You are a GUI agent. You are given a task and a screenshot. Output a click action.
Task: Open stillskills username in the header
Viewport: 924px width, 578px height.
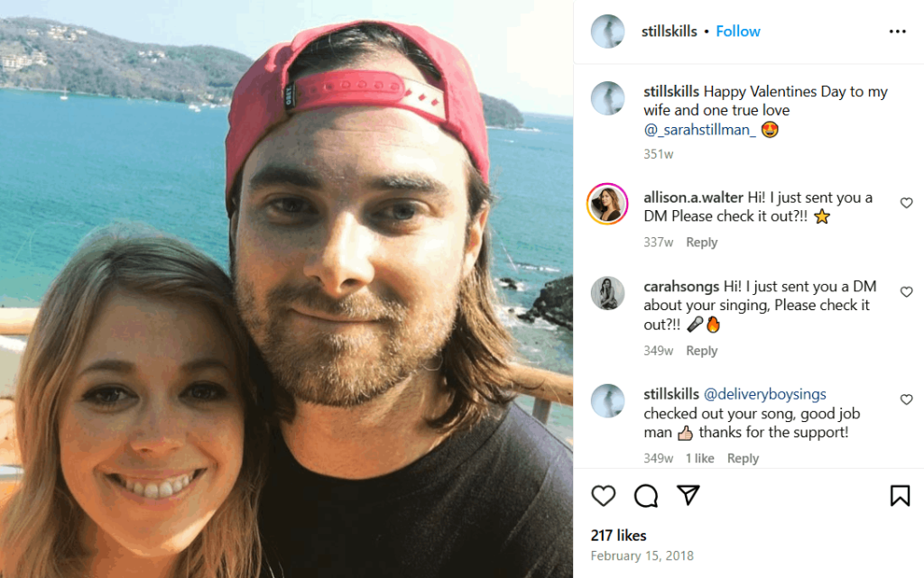coord(669,32)
